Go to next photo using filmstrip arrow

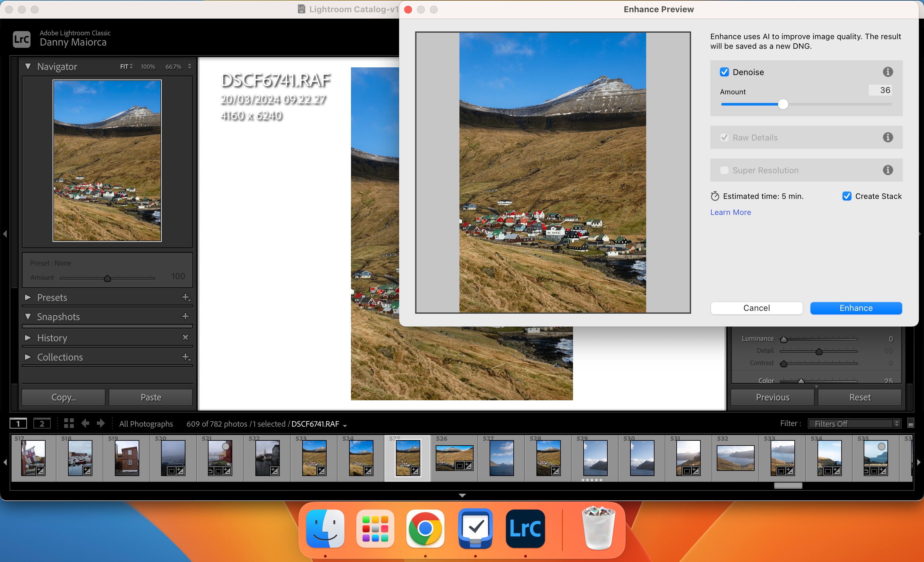(x=100, y=423)
